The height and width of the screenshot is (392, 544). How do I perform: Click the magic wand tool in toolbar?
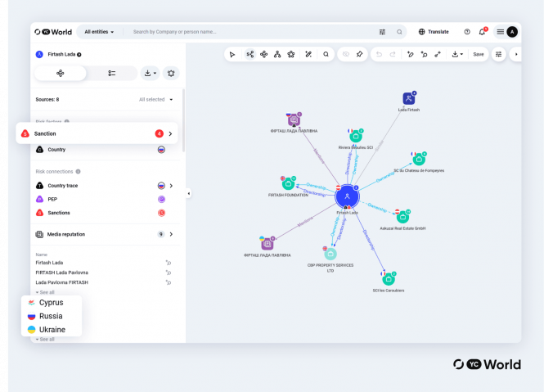click(308, 54)
